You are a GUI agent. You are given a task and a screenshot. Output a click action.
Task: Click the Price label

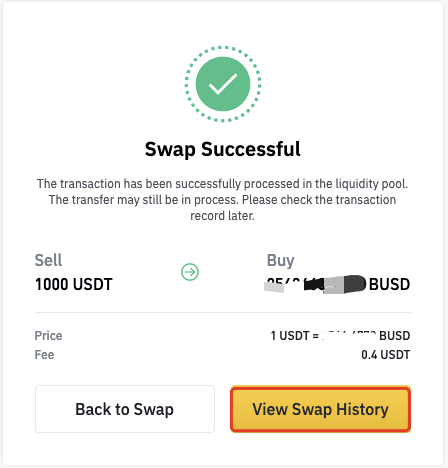48,336
